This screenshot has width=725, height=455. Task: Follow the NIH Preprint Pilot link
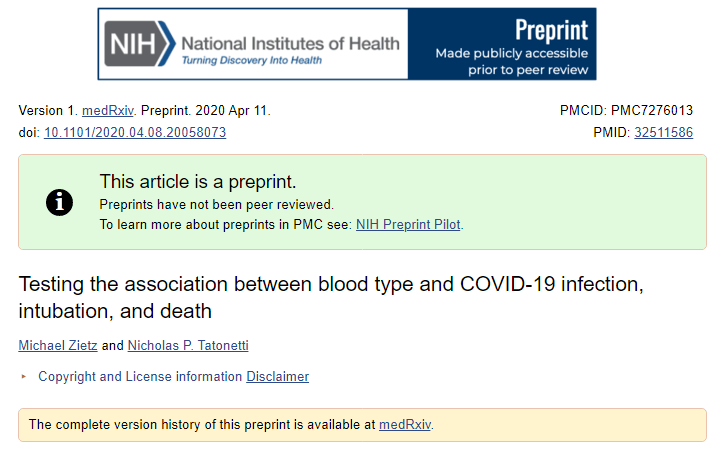408,225
